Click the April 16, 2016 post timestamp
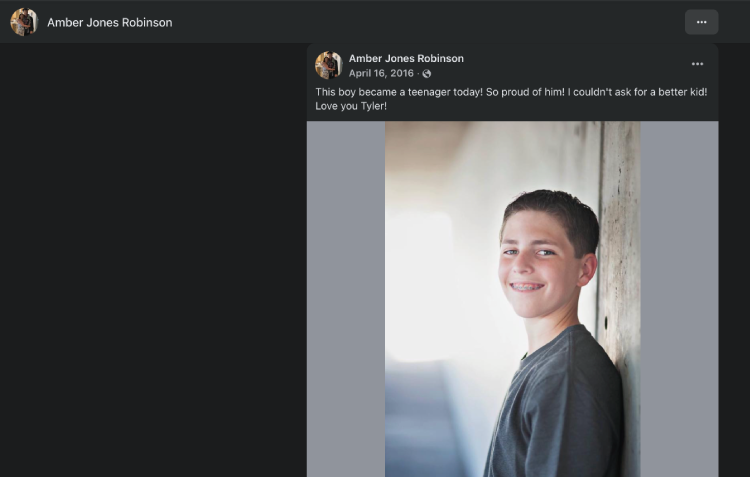 click(x=381, y=73)
